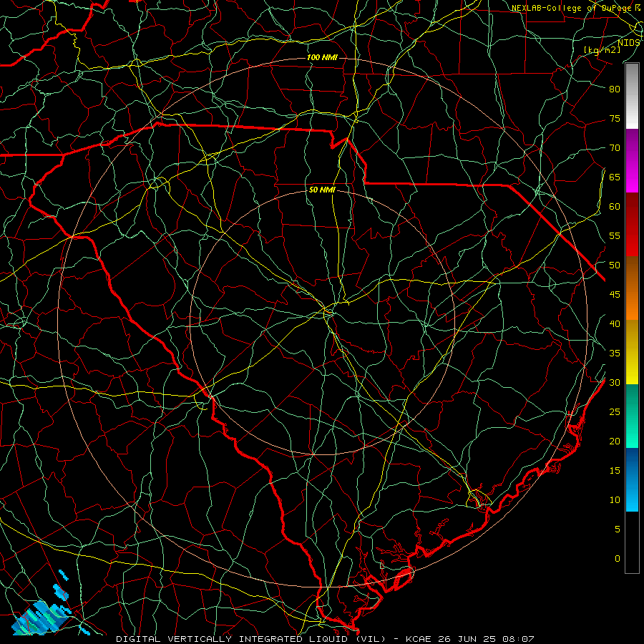Screen dimensions: 644x644
Task: Click the '08:07' timestamp
Action: click(517, 639)
